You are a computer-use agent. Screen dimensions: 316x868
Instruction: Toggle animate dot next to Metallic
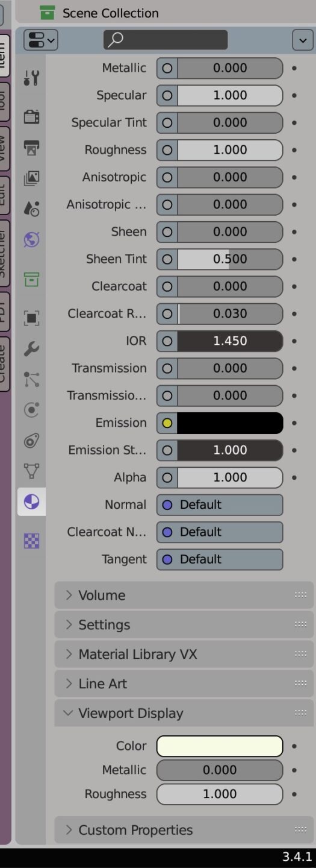(294, 68)
